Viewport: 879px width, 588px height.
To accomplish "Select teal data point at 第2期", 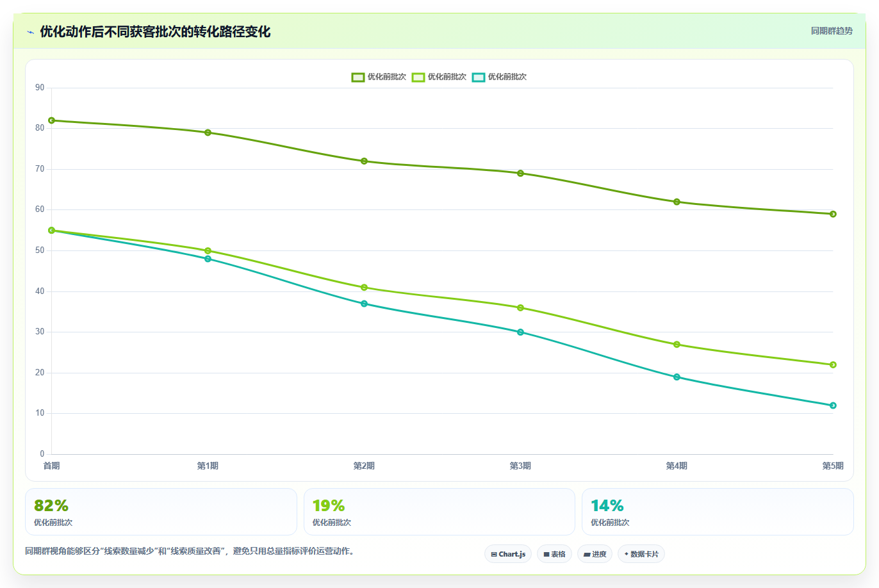I will coord(364,304).
